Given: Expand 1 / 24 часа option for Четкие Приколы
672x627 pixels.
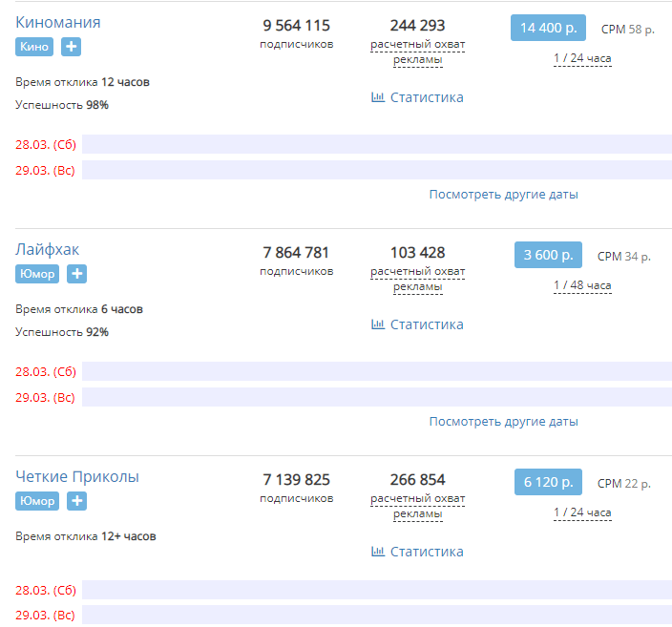Looking at the screenshot, I should 582,512.
